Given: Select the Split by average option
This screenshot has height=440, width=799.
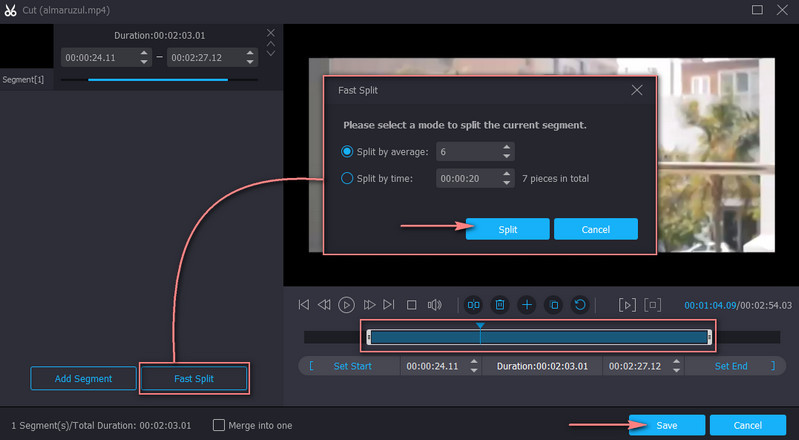Looking at the screenshot, I should [x=348, y=152].
